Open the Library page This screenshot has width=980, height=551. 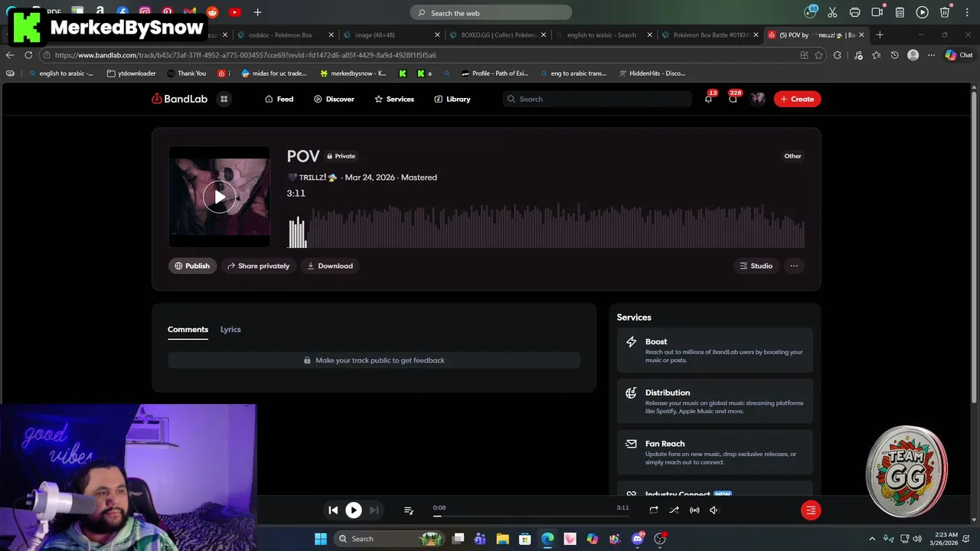click(x=452, y=99)
